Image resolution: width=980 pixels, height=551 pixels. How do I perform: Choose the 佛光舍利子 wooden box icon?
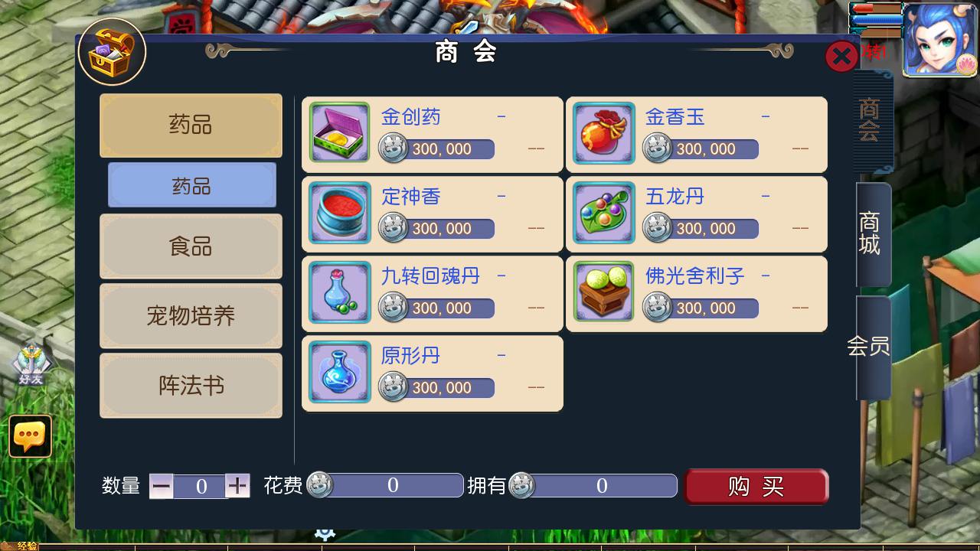[x=604, y=292]
